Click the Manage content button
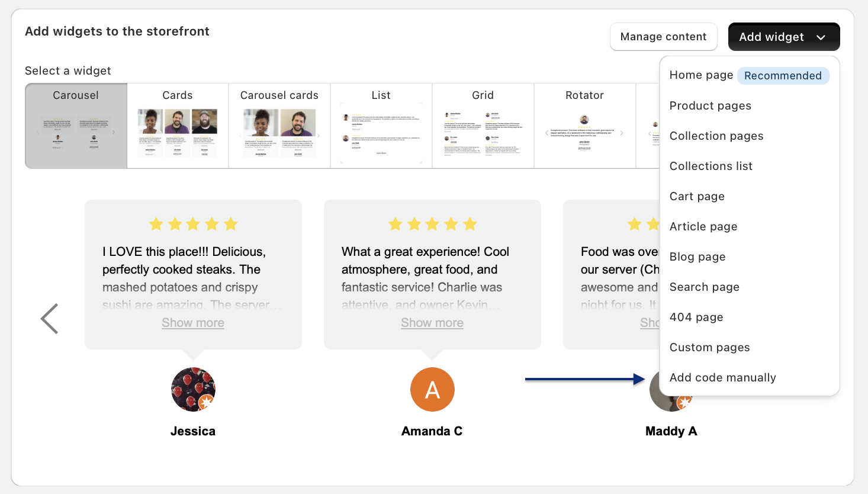This screenshot has height=494, width=868. pyautogui.click(x=664, y=37)
